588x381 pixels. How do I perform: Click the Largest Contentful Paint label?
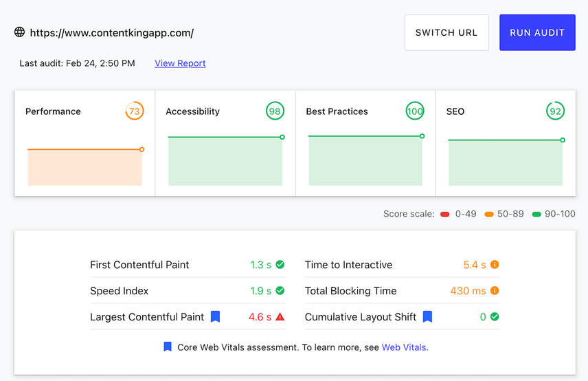pyautogui.click(x=147, y=317)
